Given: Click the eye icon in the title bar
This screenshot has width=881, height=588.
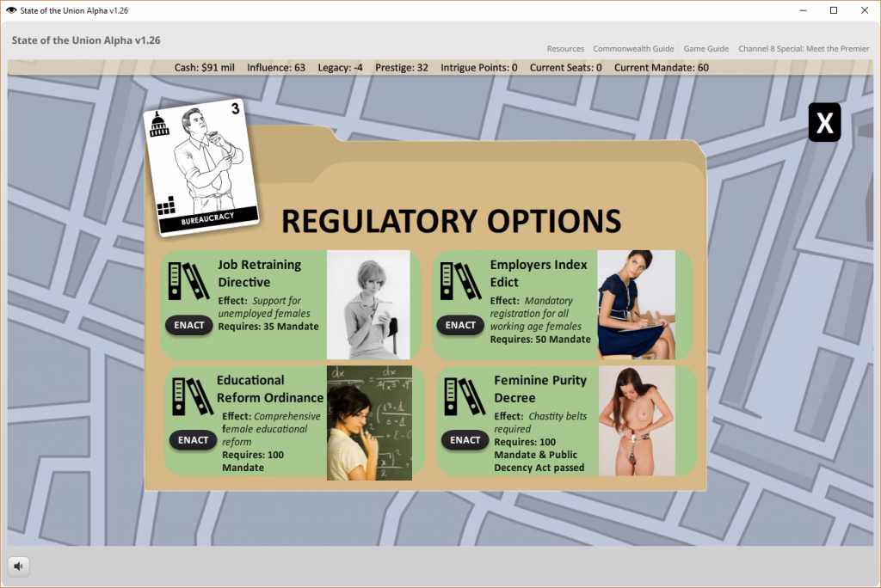Looking at the screenshot, I should [x=10, y=10].
